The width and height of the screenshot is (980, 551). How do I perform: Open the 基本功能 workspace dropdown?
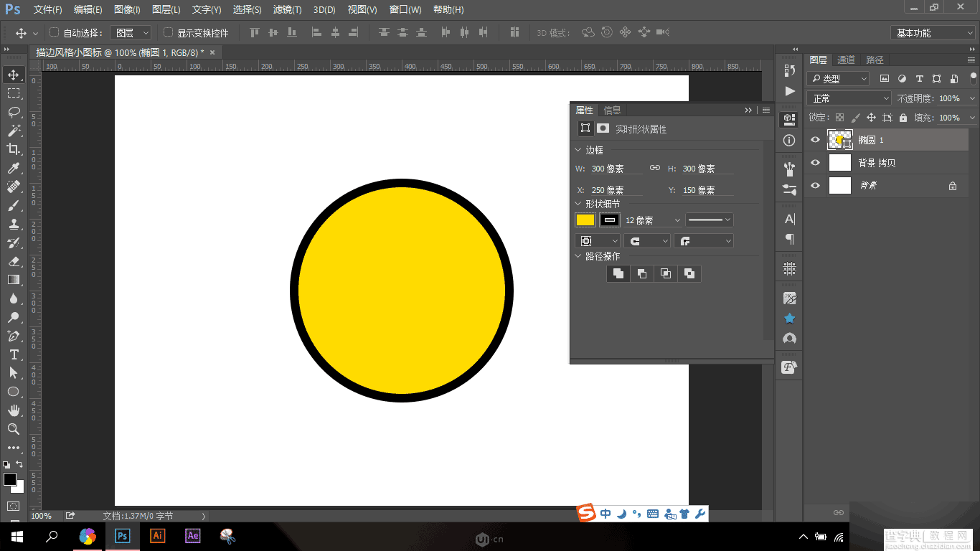click(x=933, y=33)
